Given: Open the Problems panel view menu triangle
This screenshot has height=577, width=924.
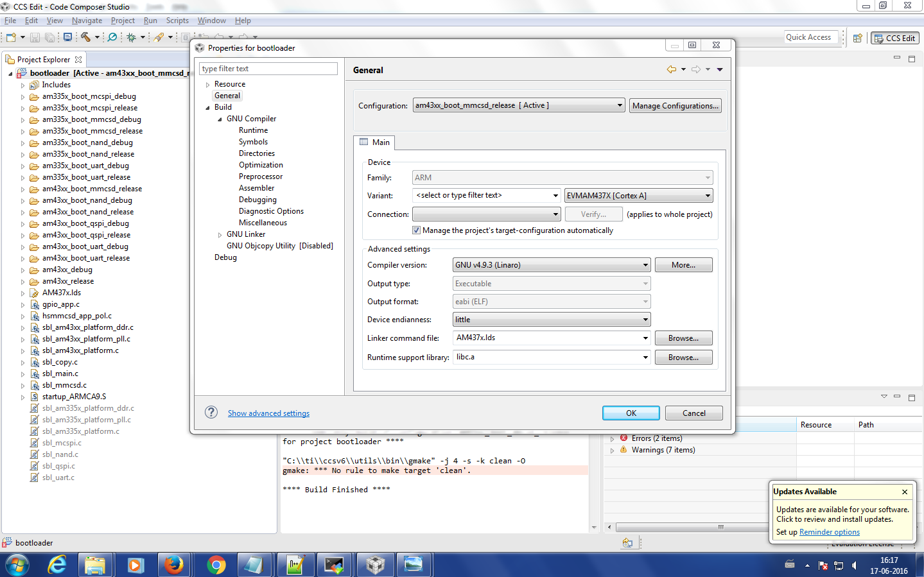Looking at the screenshot, I should pyautogui.click(x=884, y=397).
